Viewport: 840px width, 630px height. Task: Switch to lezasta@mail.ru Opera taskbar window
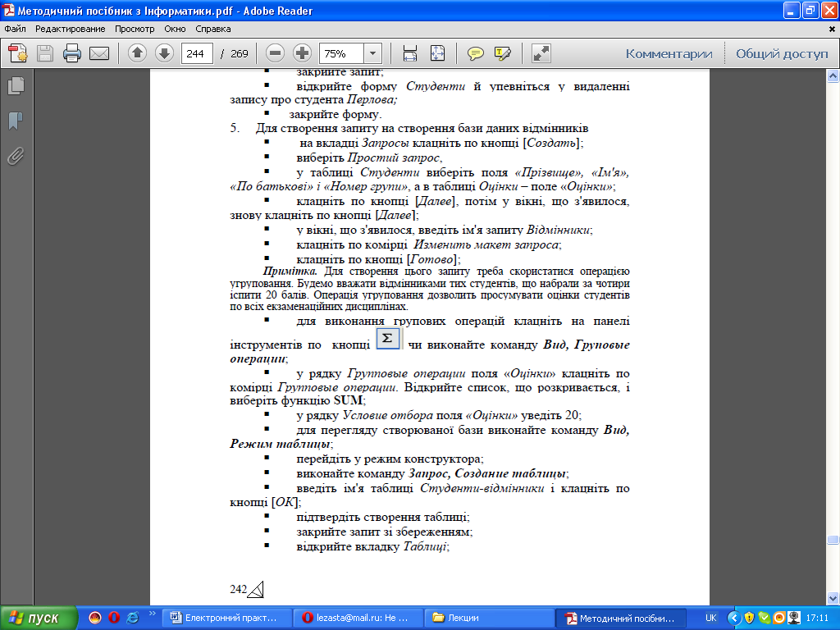(x=358, y=618)
